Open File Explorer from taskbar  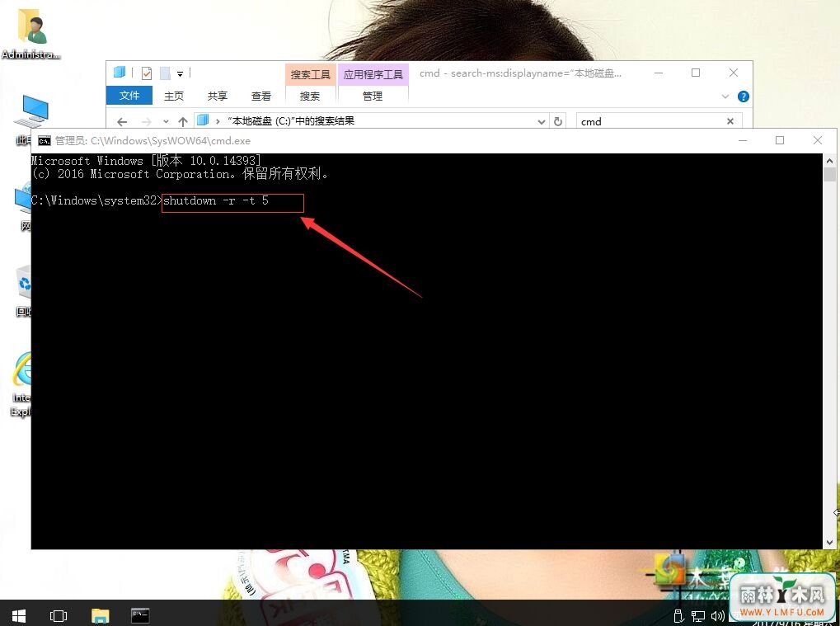coord(101,615)
